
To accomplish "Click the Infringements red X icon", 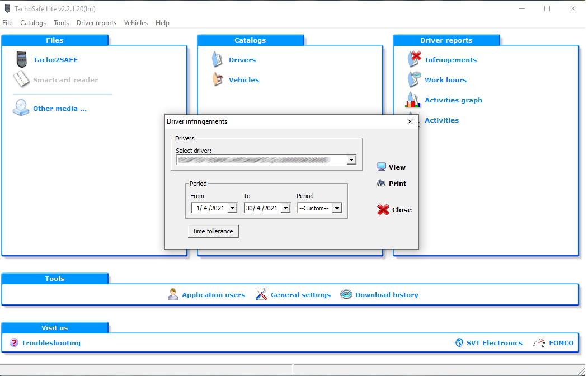I will point(414,59).
